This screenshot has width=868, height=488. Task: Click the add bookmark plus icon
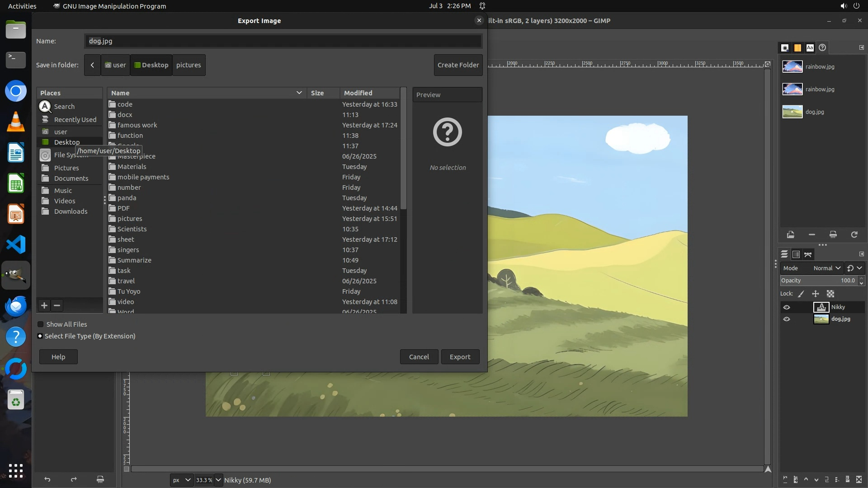point(44,305)
